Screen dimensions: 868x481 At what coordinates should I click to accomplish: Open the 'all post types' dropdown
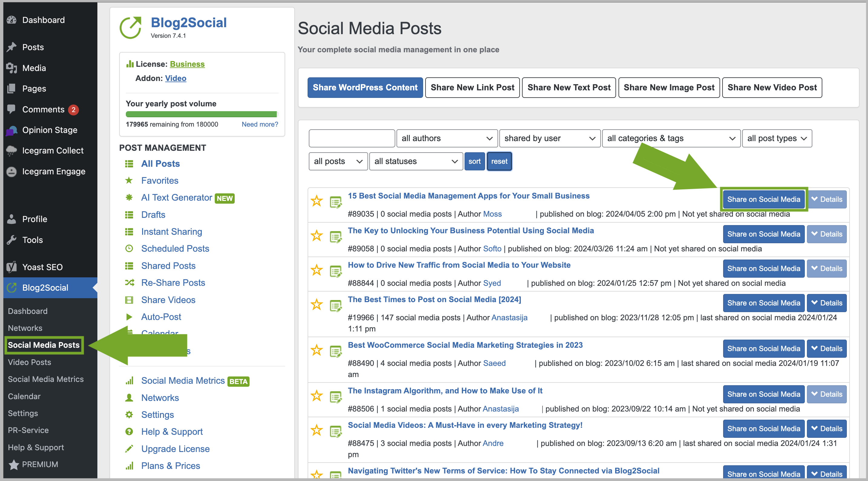tap(777, 138)
